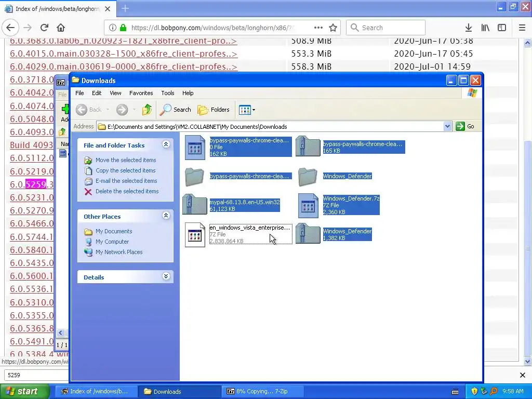Image resolution: width=532 pixels, height=399 pixels.
Task: Open the File menu in Downloads
Action: pyautogui.click(x=79, y=93)
